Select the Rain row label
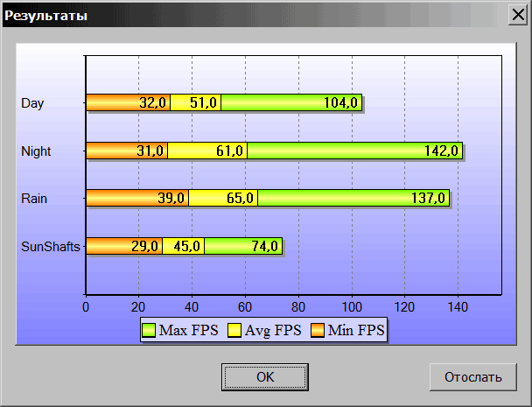This screenshot has height=407, width=532. click(34, 199)
